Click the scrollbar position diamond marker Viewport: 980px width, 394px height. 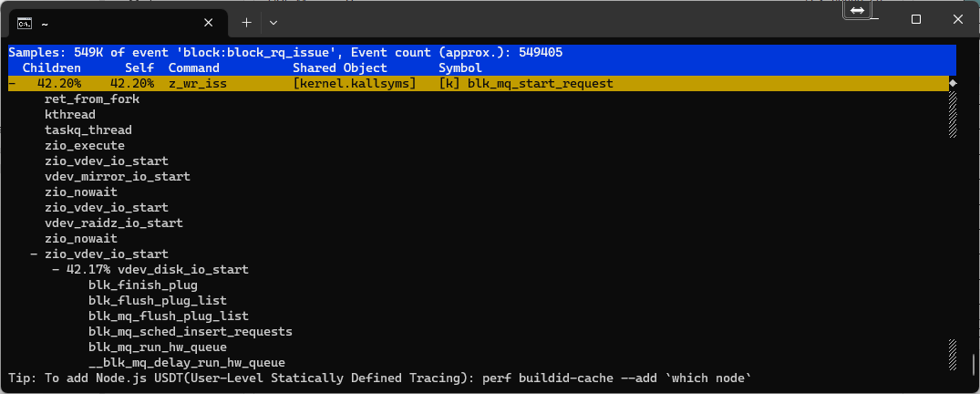point(953,84)
